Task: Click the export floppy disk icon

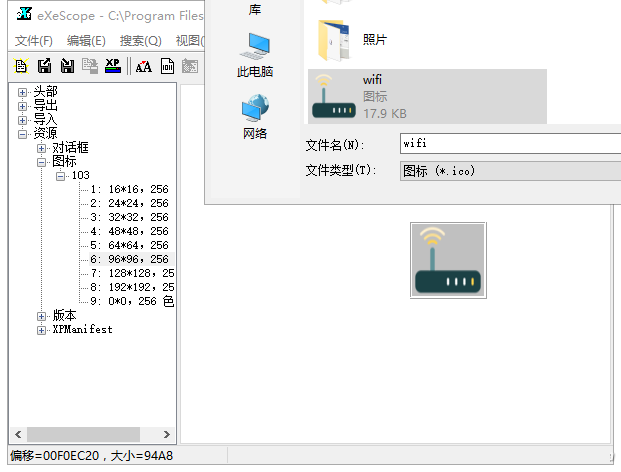Action: tap(44, 66)
